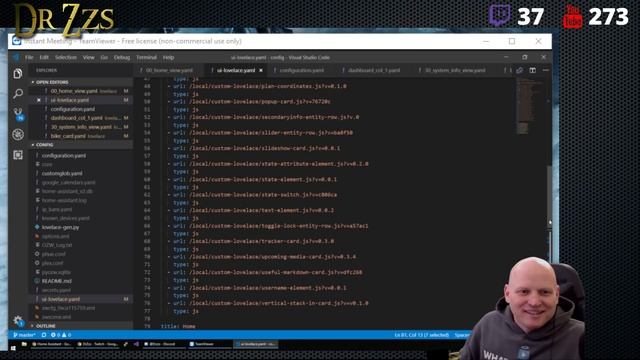Switch to Discord taskbar button

(x=163, y=344)
